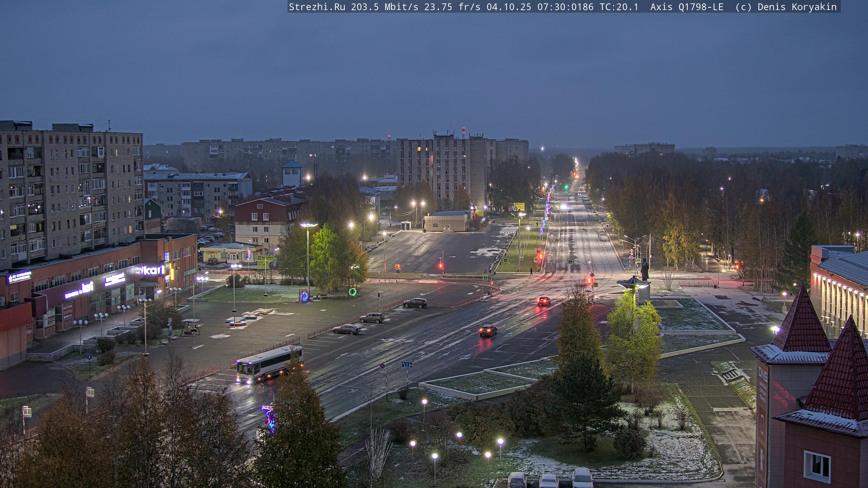
Task: Click the Strezhi.Ru text in overlay
Action: [x=317, y=7]
